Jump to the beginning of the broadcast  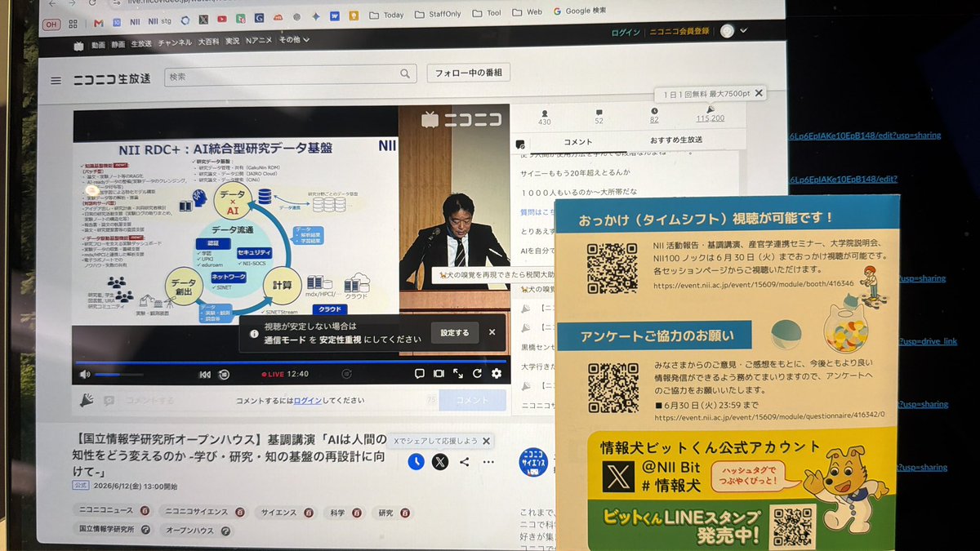pyautogui.click(x=205, y=375)
